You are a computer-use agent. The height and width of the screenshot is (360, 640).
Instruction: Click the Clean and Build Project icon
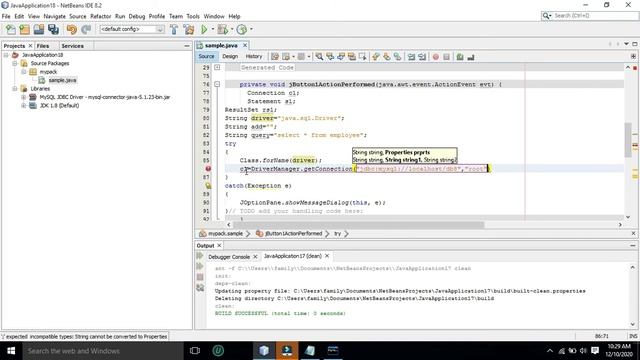[x=189, y=29]
